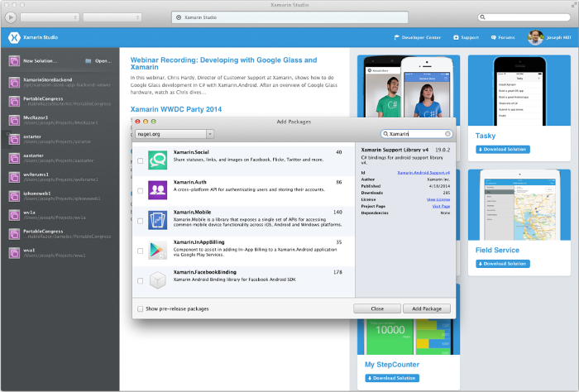The height and width of the screenshot is (392, 579).
Task: Open the Forums link in header
Action: pyautogui.click(x=506, y=37)
